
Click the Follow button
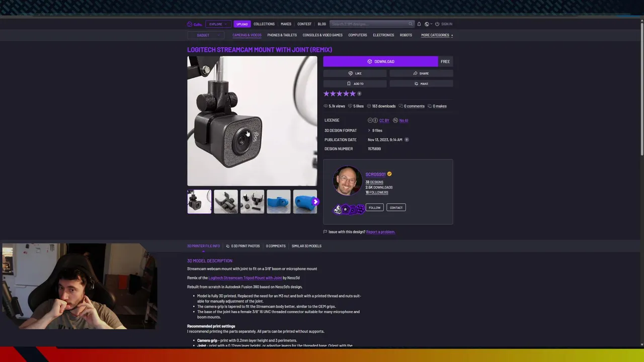[x=374, y=208]
